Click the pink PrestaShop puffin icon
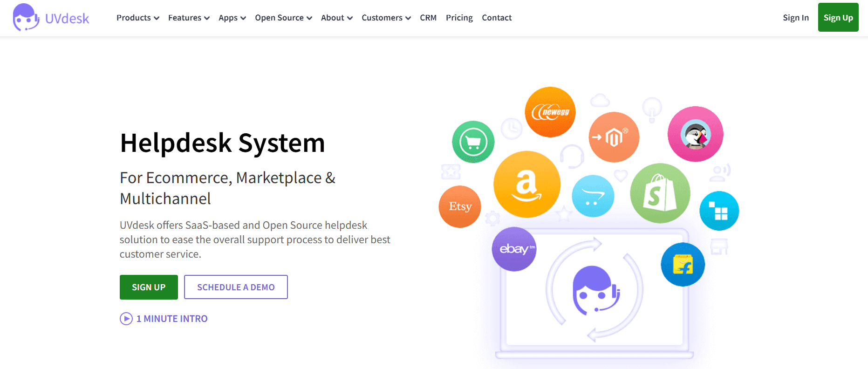This screenshot has width=868, height=369. click(695, 134)
